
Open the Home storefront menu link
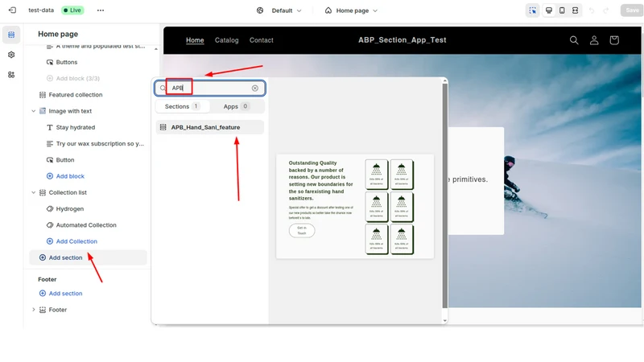point(195,40)
